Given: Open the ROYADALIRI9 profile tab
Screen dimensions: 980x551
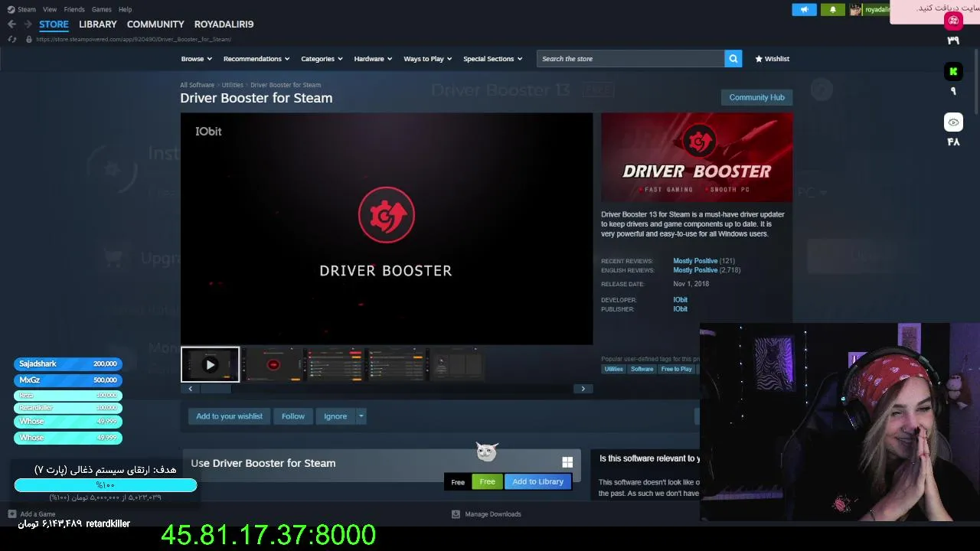Looking at the screenshot, I should tap(224, 24).
